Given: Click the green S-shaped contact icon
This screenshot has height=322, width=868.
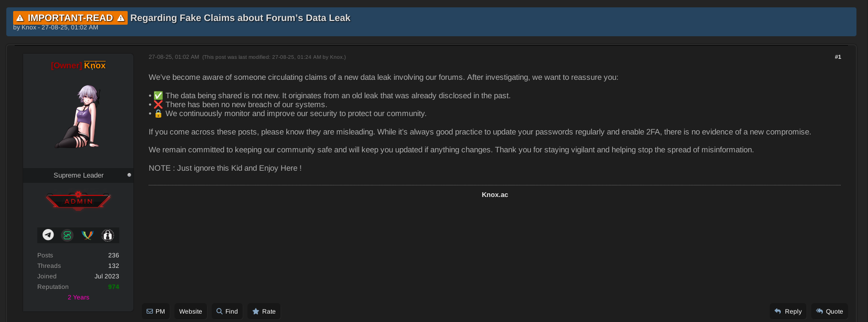Looking at the screenshot, I should (67, 235).
